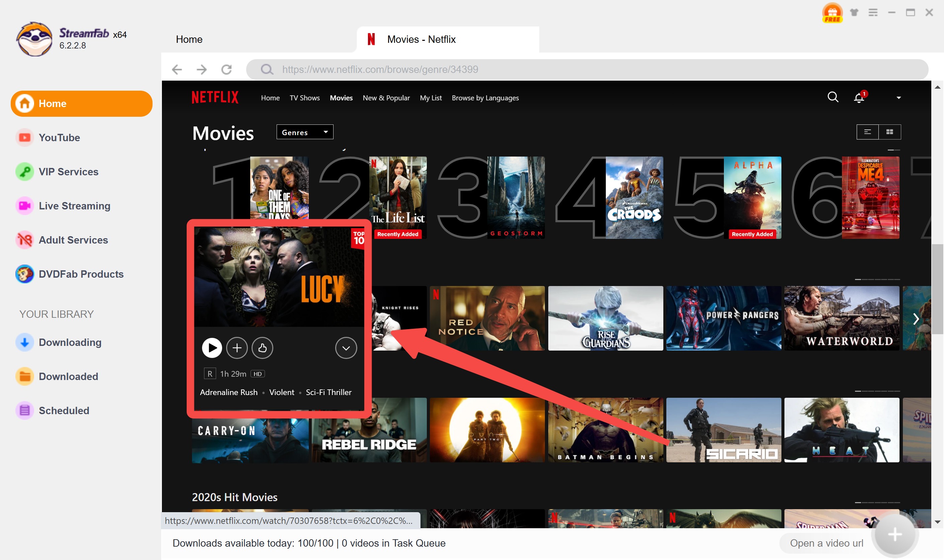Screen dimensions: 944x560
Task: Go to Netflix Home menu
Action: pyautogui.click(x=270, y=98)
